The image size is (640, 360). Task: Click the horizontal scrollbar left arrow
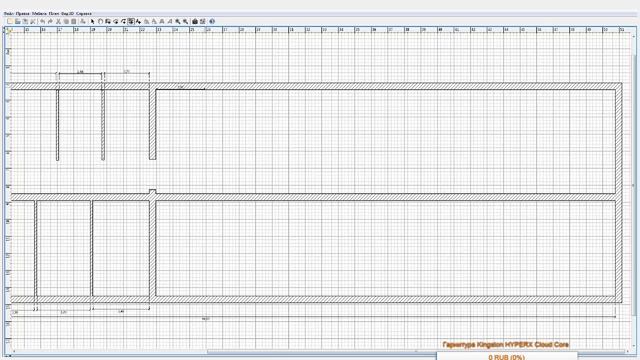14,351
